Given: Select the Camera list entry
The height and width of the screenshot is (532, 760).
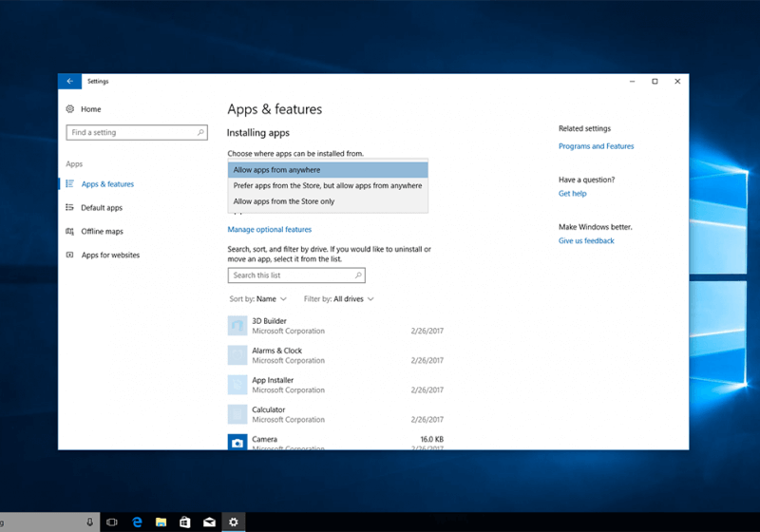Looking at the screenshot, I should point(335,442).
